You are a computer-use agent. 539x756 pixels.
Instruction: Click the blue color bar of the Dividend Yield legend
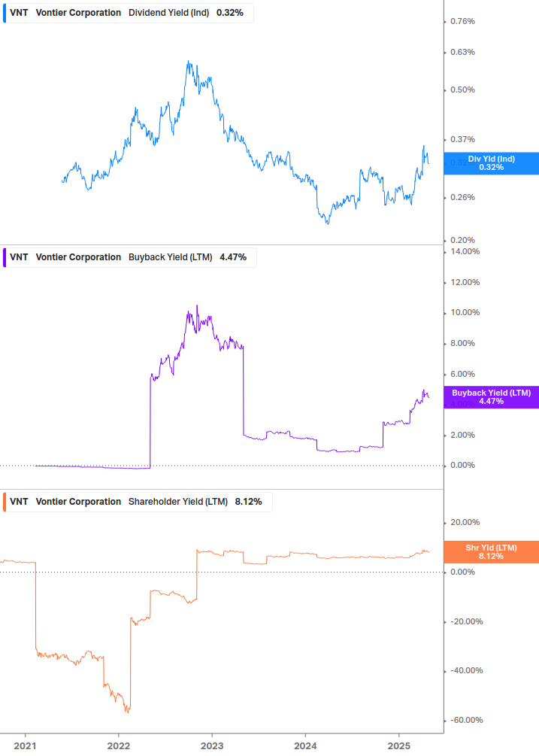point(5,13)
